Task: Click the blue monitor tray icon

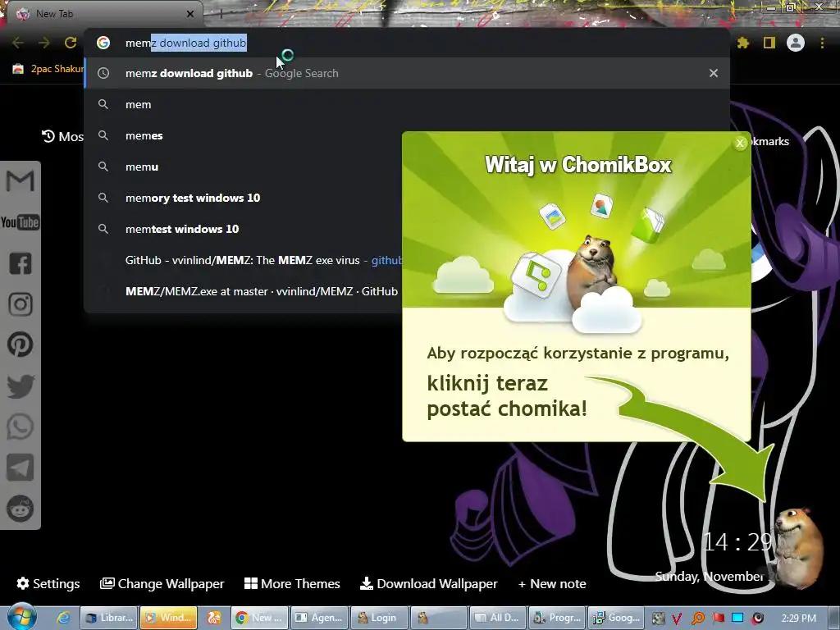Action: (737, 619)
